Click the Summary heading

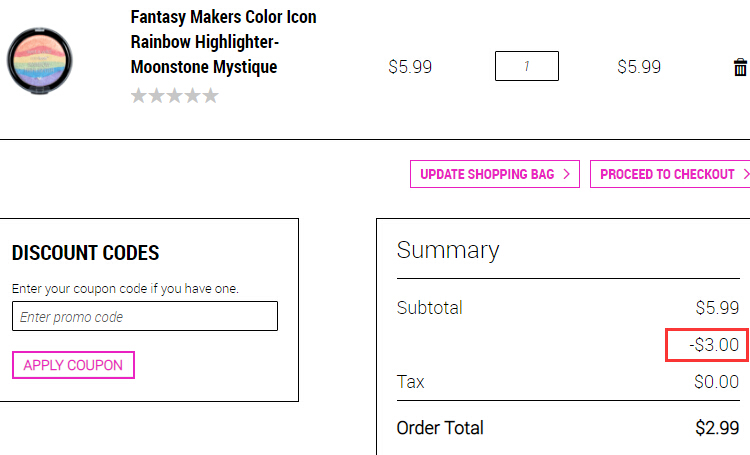coord(448,250)
